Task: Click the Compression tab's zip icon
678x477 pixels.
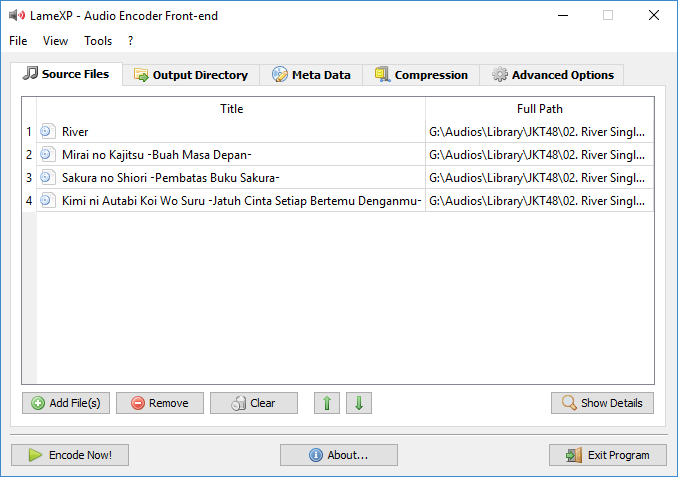Action: 382,74
